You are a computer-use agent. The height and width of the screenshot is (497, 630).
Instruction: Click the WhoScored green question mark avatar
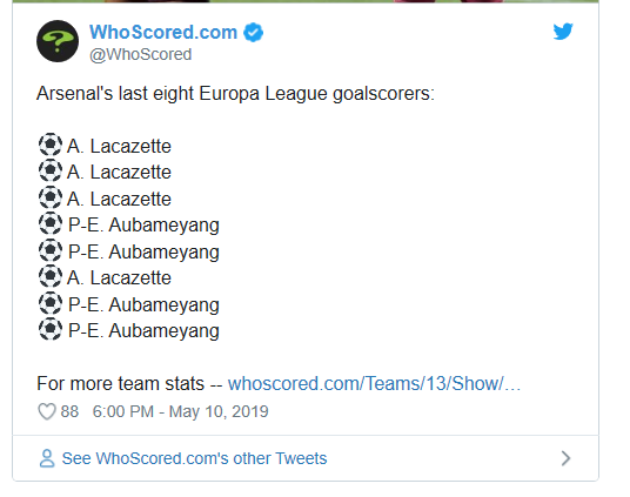pos(58,42)
